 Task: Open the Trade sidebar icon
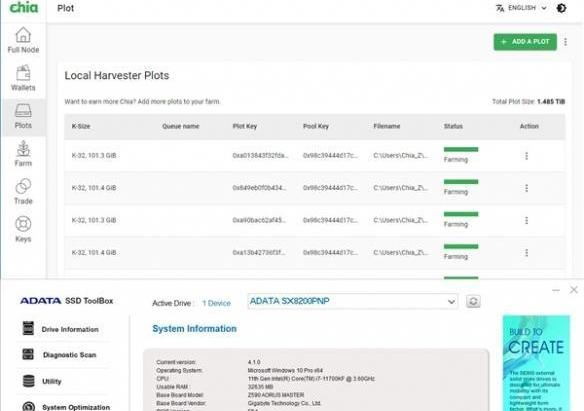tap(23, 192)
